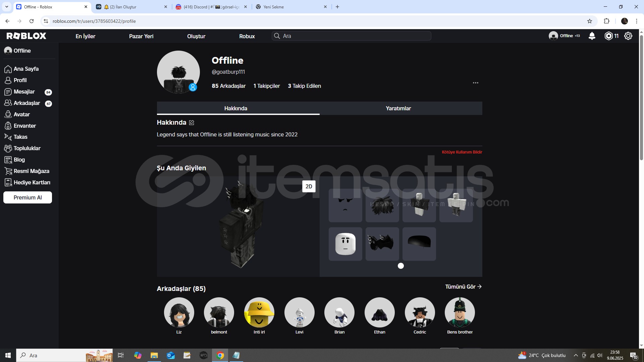Select the carousel page dot indicator
This screenshot has width=644, height=362.
pos(401,266)
